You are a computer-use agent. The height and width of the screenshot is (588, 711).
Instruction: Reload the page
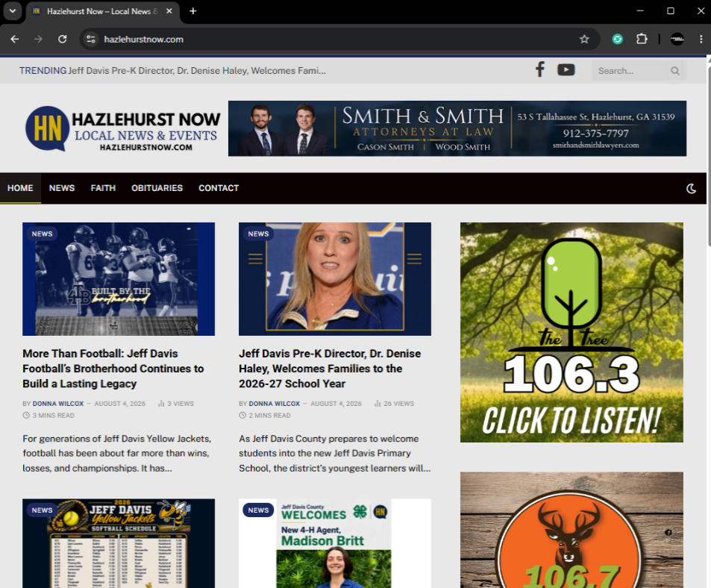click(x=63, y=39)
